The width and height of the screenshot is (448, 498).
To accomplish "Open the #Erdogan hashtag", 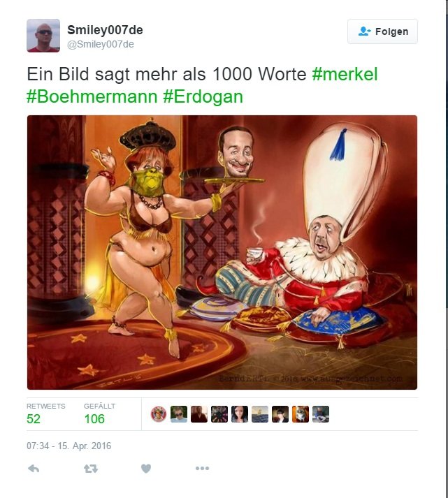I will click(x=203, y=96).
